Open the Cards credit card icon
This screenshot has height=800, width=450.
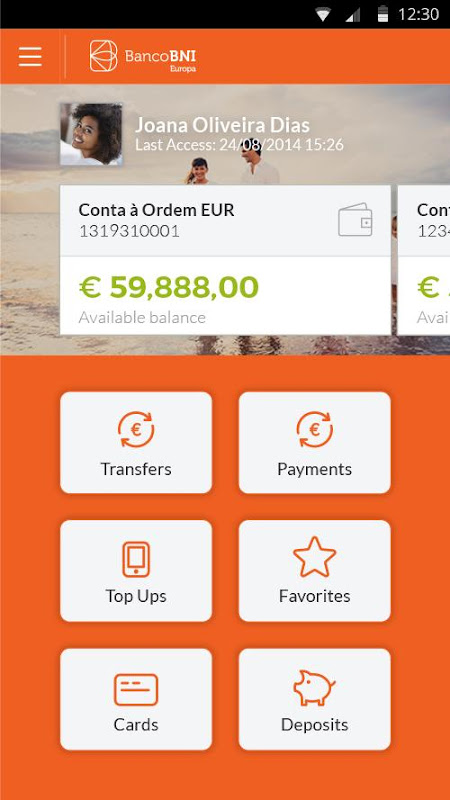(136, 690)
